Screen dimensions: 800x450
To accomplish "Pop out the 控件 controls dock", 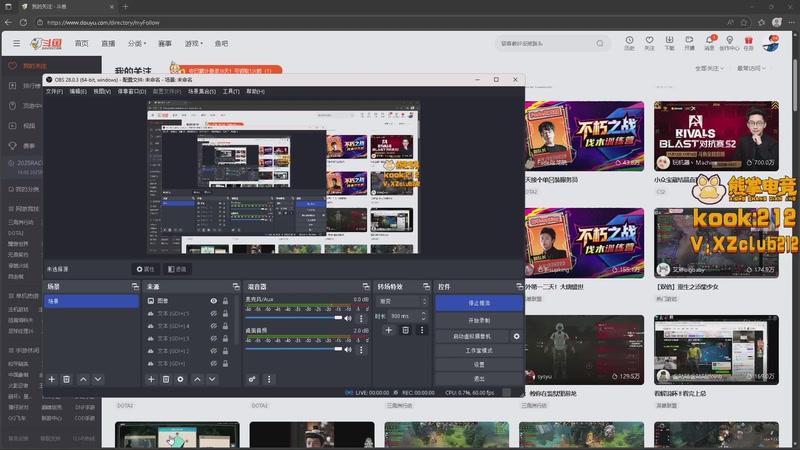I will (x=519, y=287).
